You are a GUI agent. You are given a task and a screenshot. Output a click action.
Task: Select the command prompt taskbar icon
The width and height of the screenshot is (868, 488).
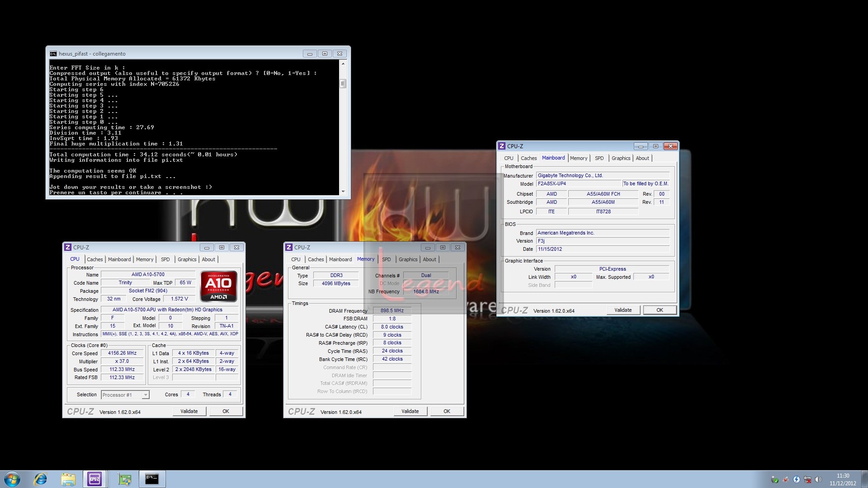click(x=152, y=479)
